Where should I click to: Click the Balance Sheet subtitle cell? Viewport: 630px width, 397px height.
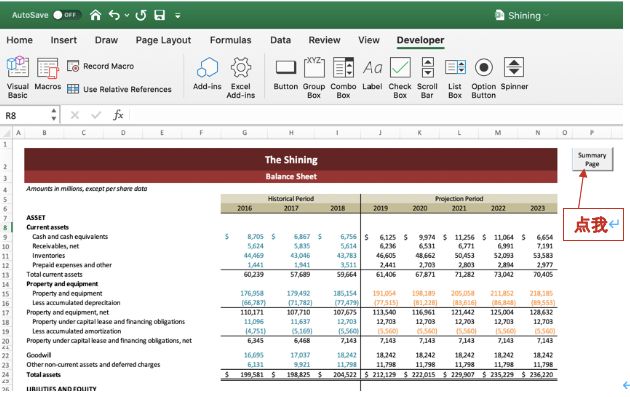291,176
